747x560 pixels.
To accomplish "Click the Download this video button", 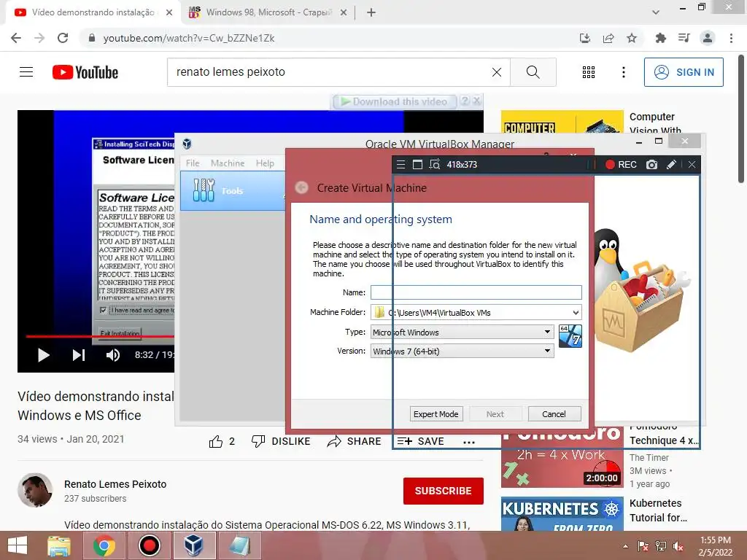I will pos(395,101).
